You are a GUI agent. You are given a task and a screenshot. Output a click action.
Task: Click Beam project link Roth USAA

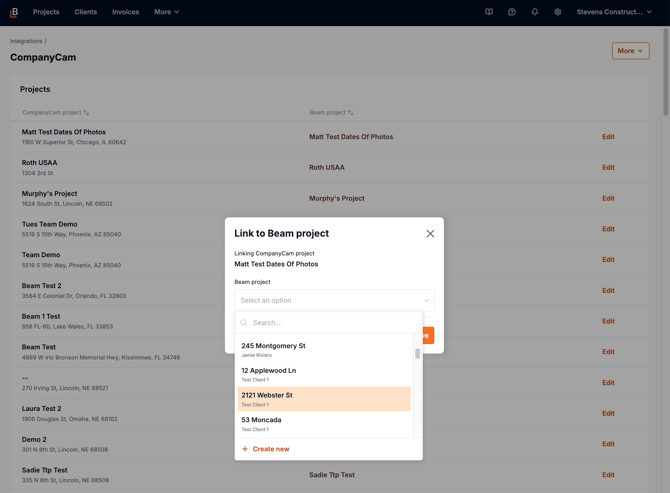point(326,167)
